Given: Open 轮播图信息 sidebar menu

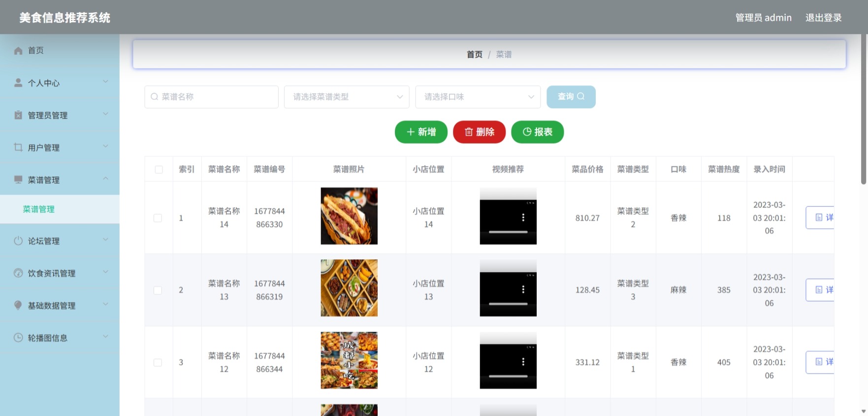Looking at the screenshot, I should (60, 338).
